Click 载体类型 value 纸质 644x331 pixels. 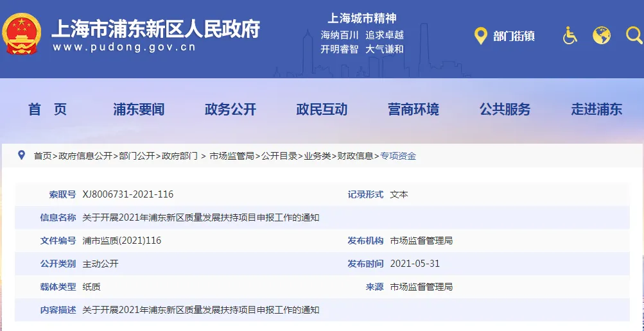(91, 287)
